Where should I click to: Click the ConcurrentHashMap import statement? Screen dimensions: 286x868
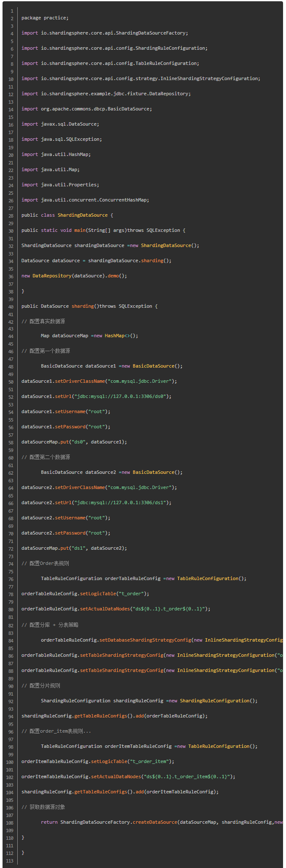point(85,200)
